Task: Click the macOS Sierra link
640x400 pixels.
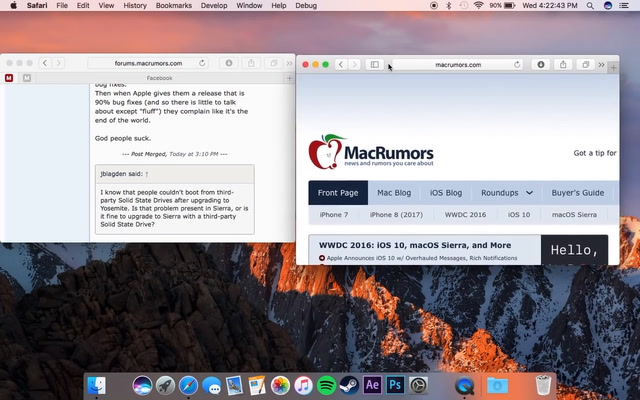Action: coord(574,215)
